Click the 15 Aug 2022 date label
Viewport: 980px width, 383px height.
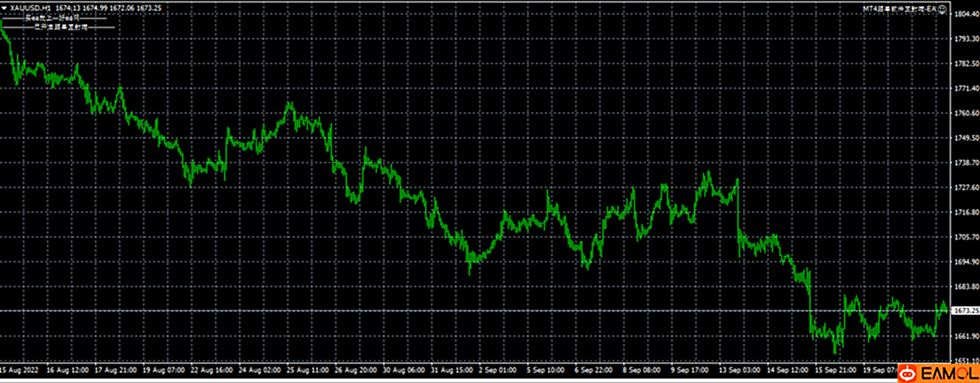tap(20, 370)
